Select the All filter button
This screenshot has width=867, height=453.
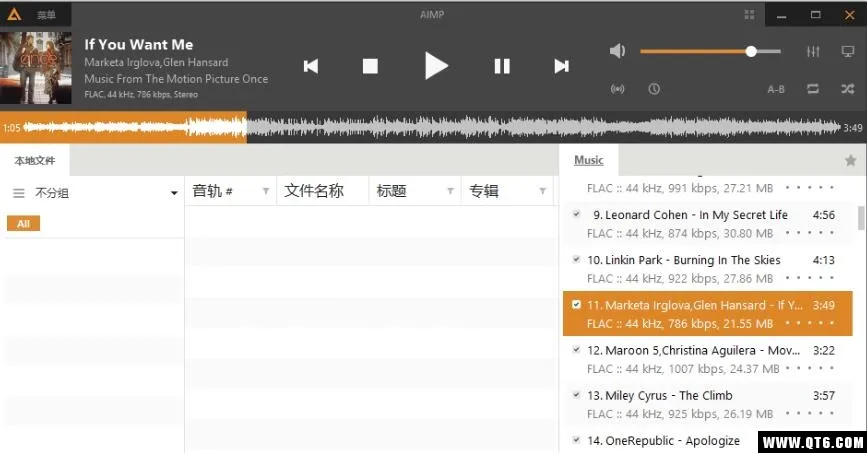(23, 223)
